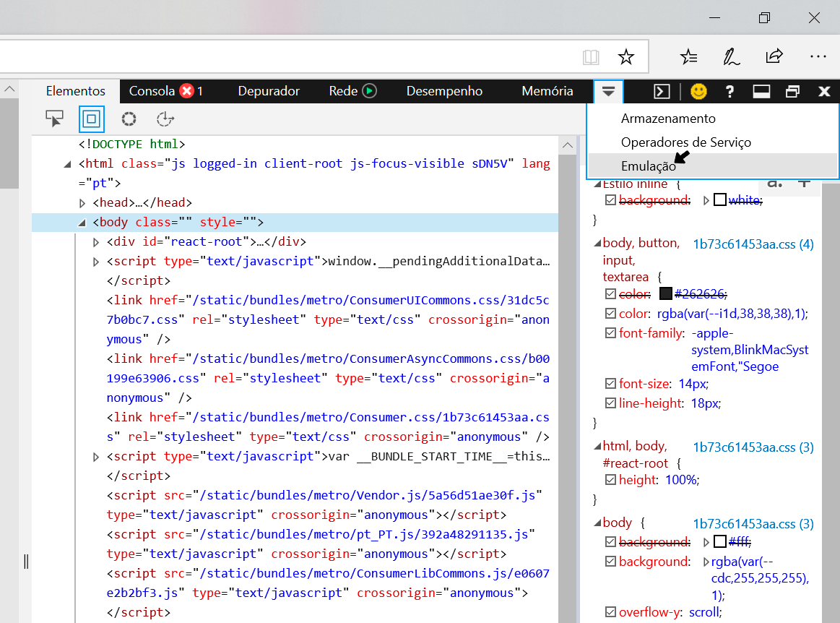The width and height of the screenshot is (840, 623).
Task: Click the DOM tree scrollbar up arrow
Action: point(568,145)
